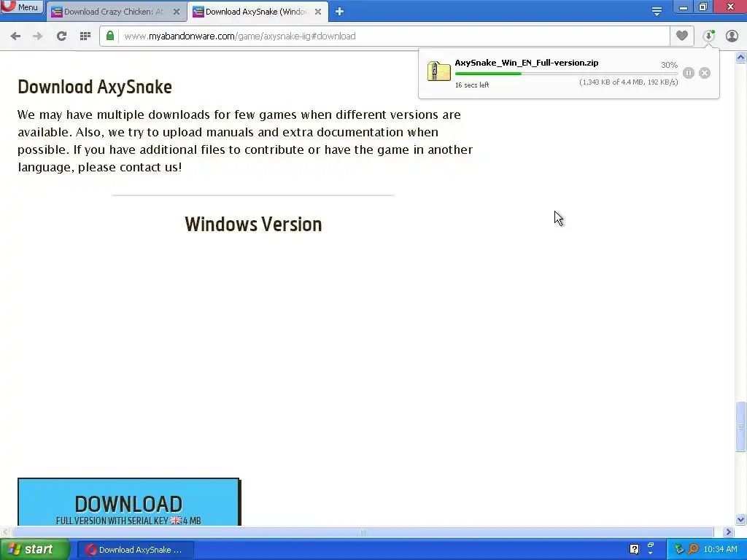The width and height of the screenshot is (747, 560).
Task: Open a new tab with plus icon
Action: (339, 12)
